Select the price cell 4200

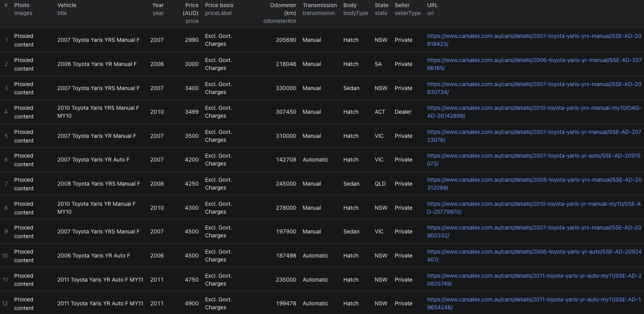tap(192, 160)
